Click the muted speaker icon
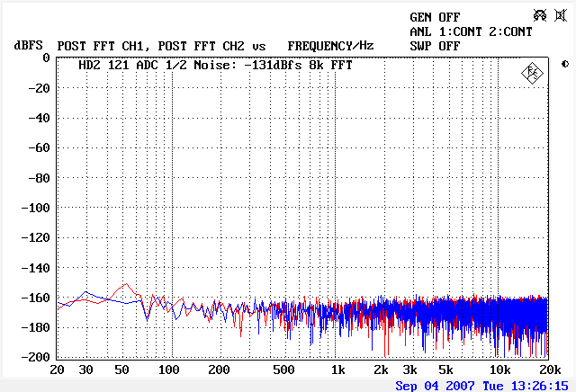 561,15
